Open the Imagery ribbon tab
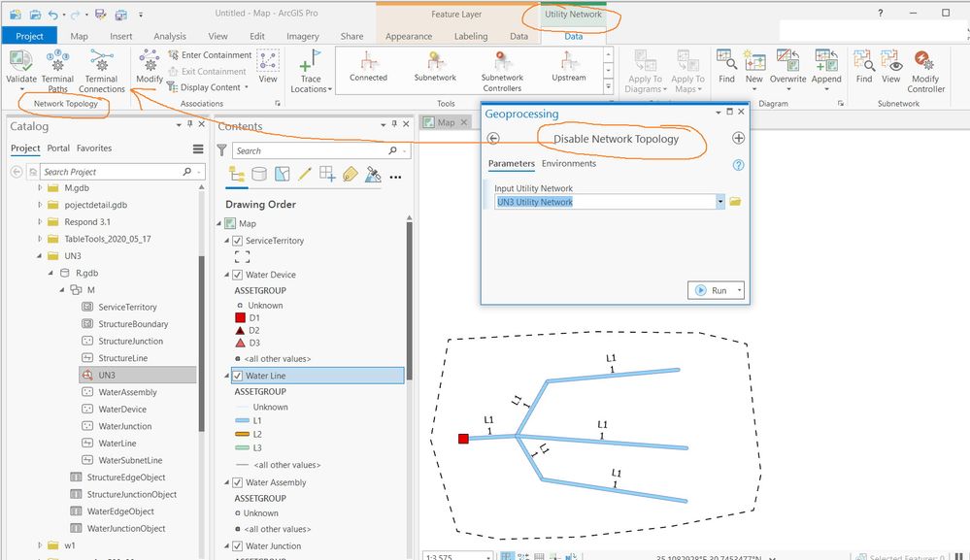This screenshot has width=970, height=560. click(x=303, y=36)
